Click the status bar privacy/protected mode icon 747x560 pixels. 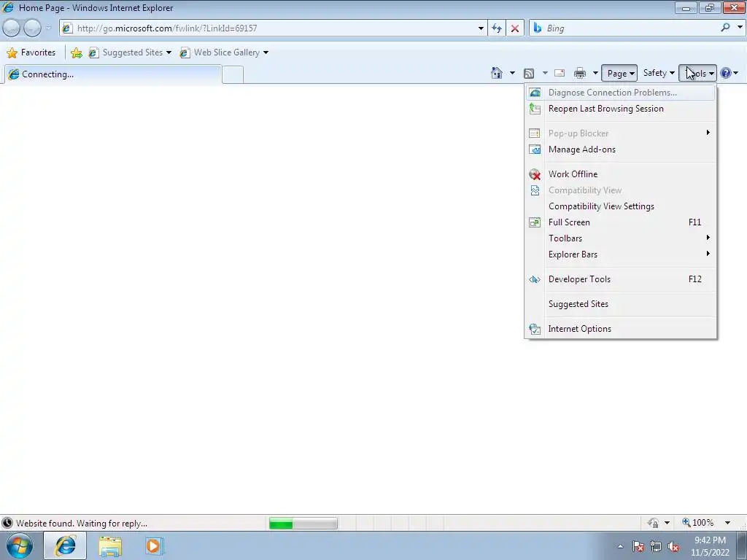[x=653, y=523]
